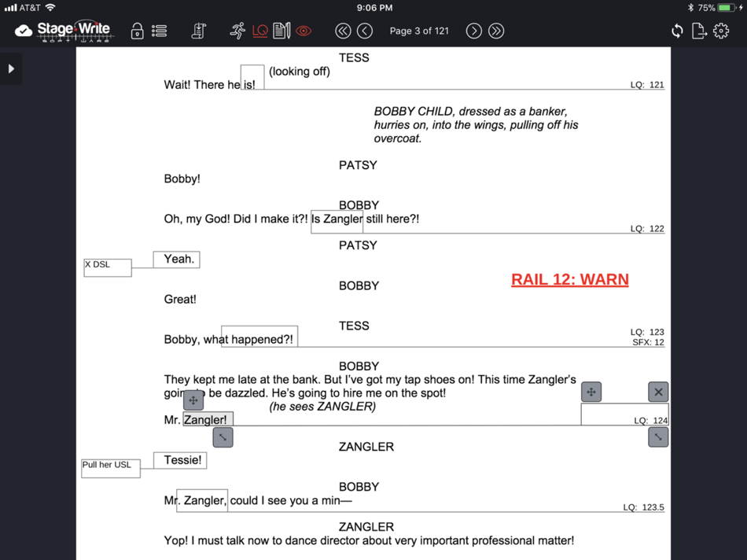Go to previous page arrow
Viewport: 747px width, 560px height.
(365, 31)
